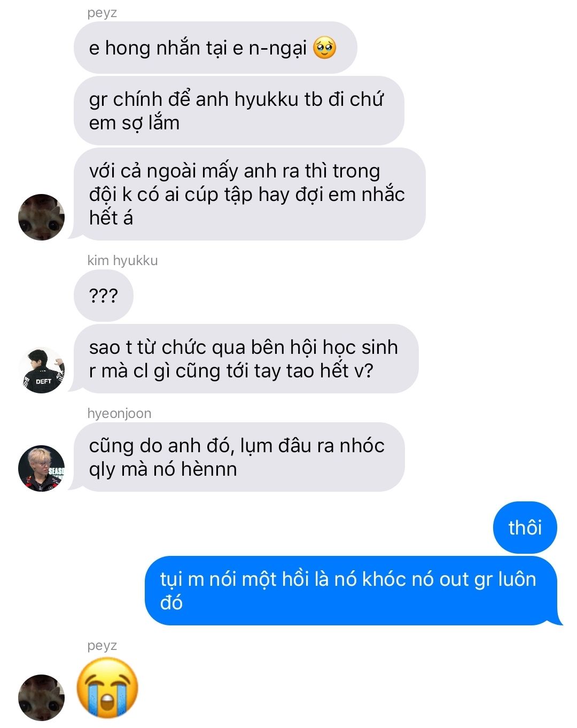
Task: Tap the 'peyz' name above crying emoji
Action: 102,646
